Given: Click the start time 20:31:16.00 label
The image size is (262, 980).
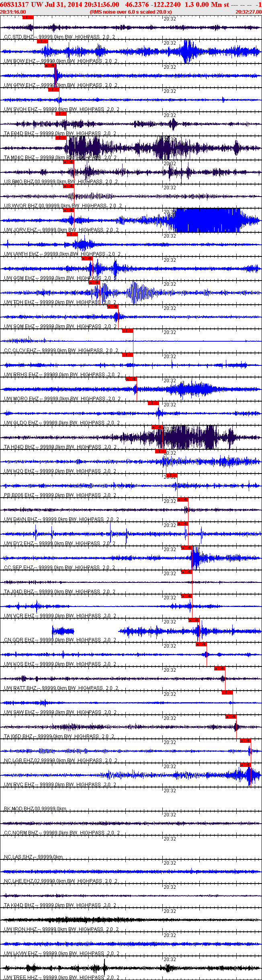Looking at the screenshot, I should (13, 12).
